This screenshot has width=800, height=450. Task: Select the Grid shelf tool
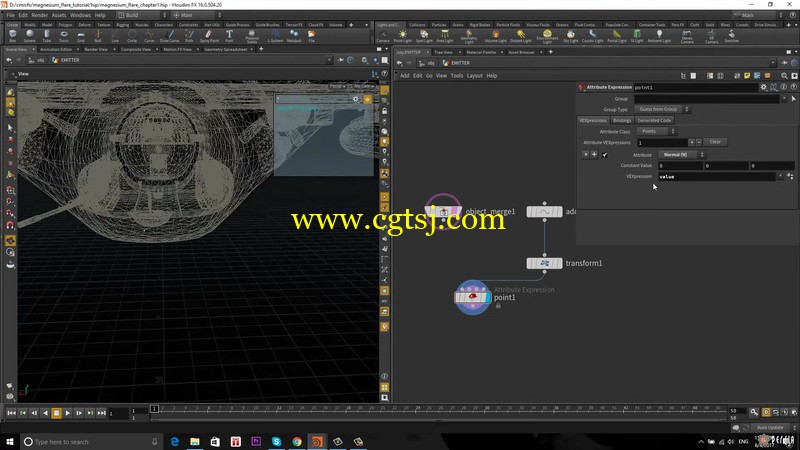pyautogui.click(x=81, y=36)
